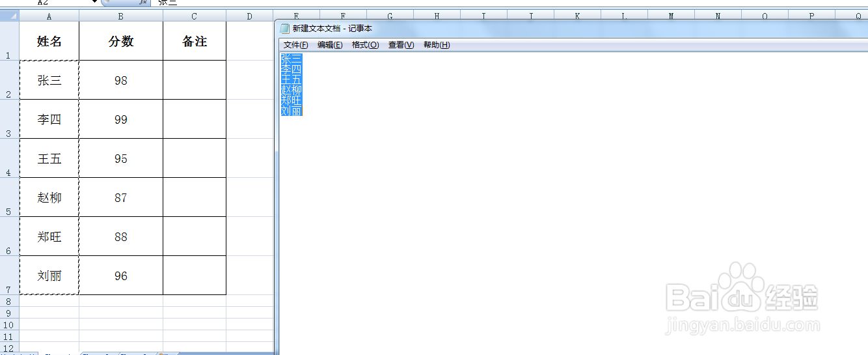Open the 帮助(H) menu in Notepad
This screenshot has height=355, width=868.
[436, 45]
